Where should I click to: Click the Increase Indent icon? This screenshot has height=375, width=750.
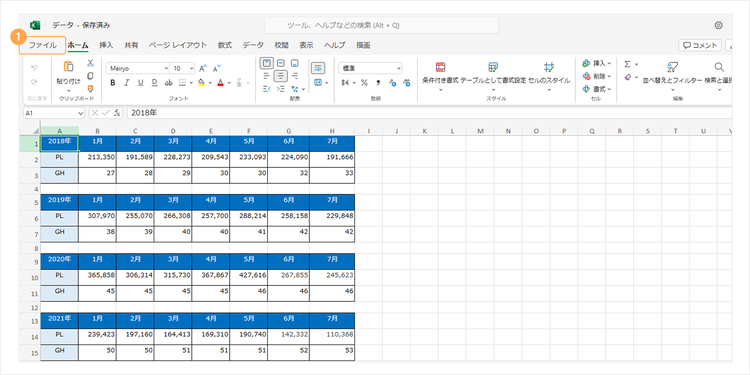pos(281,89)
